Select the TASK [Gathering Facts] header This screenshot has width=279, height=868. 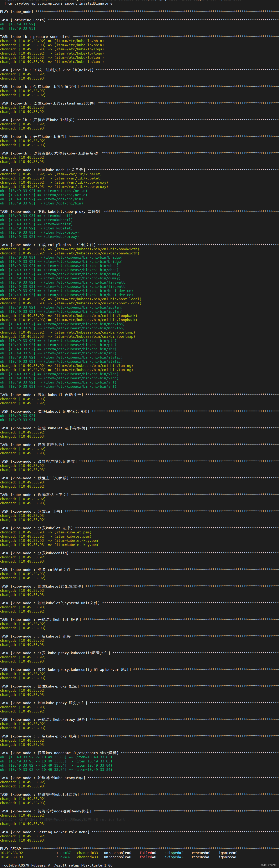point(139,20)
